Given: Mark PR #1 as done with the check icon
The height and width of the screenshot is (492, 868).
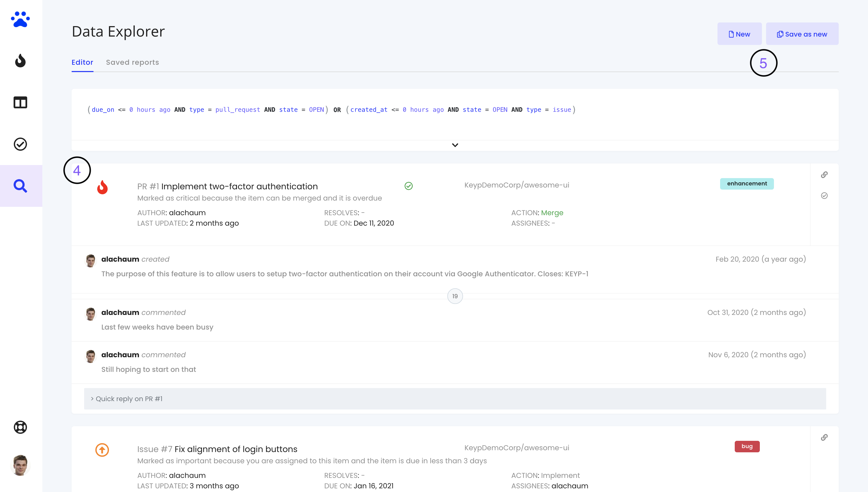Looking at the screenshot, I should (x=824, y=196).
